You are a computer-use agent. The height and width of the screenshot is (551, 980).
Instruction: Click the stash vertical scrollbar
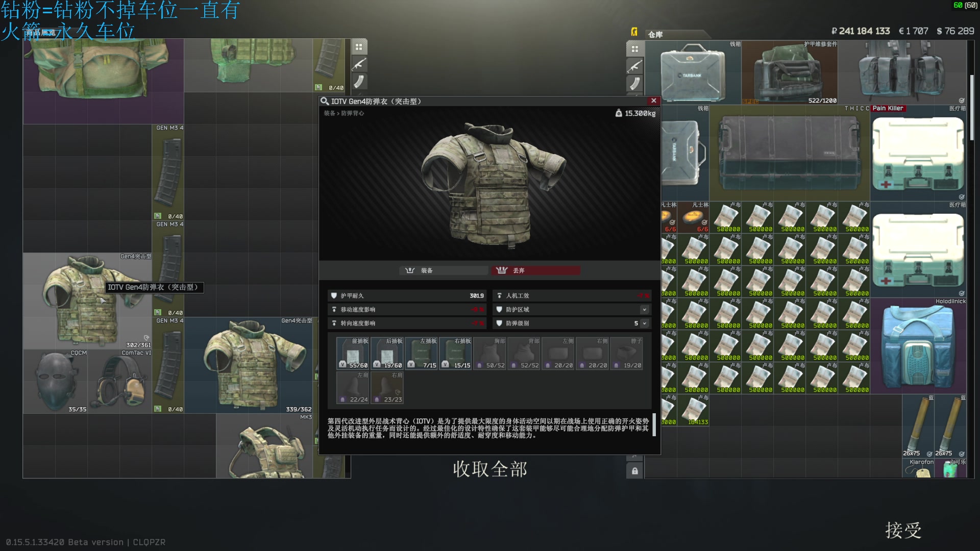tap(972, 107)
